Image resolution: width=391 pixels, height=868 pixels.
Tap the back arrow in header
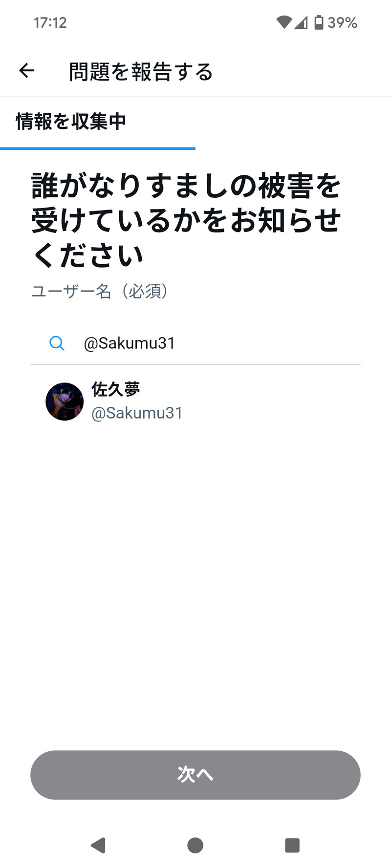tap(27, 71)
